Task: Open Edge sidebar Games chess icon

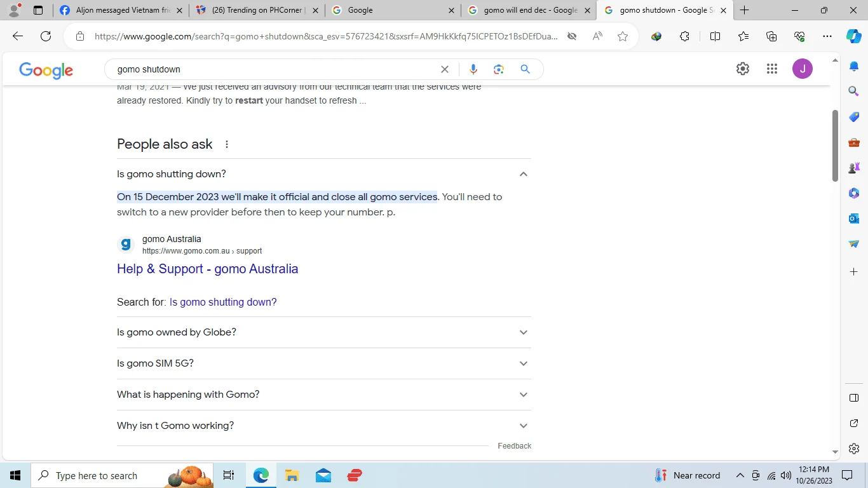Action: click(x=854, y=168)
